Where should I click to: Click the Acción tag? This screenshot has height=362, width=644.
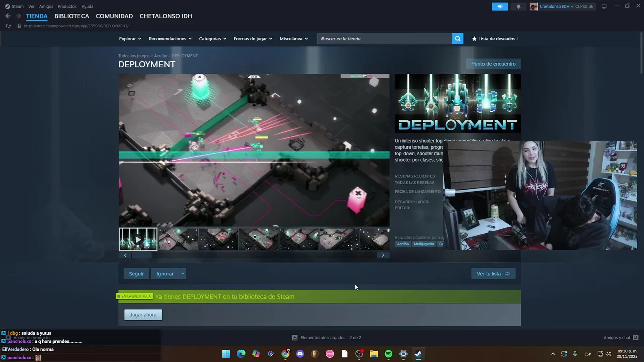click(x=403, y=244)
